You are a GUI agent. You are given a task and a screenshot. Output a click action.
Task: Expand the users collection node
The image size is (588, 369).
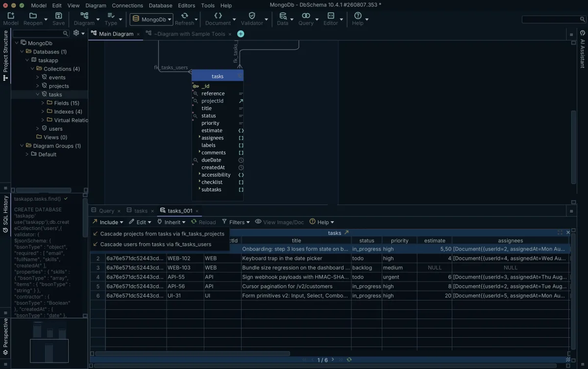(38, 129)
